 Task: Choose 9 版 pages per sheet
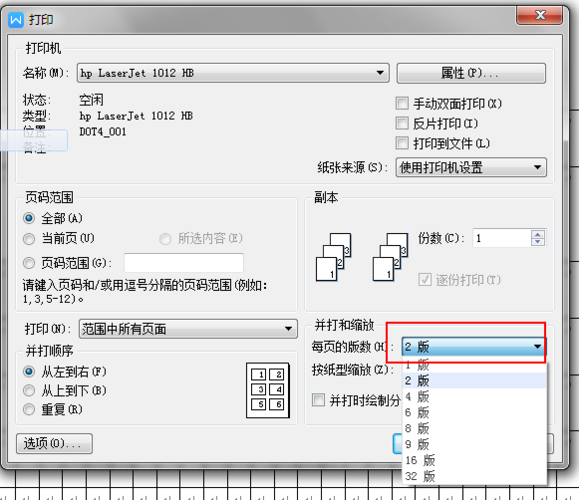(474, 444)
